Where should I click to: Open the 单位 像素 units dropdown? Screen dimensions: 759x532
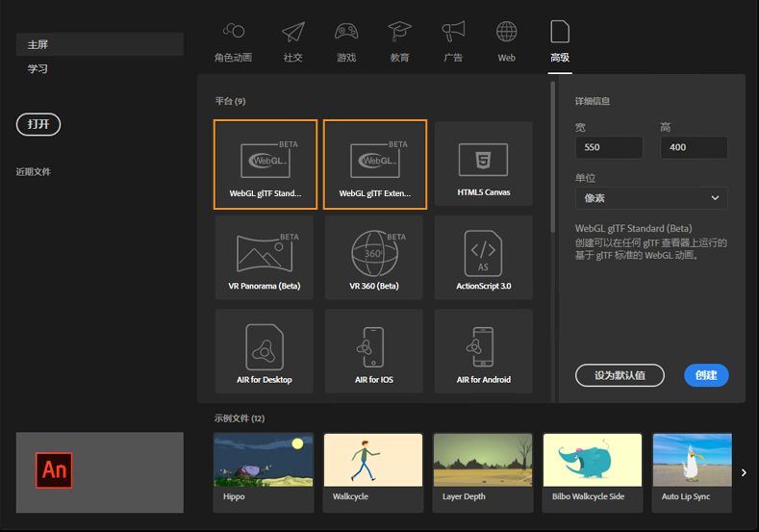pos(651,198)
